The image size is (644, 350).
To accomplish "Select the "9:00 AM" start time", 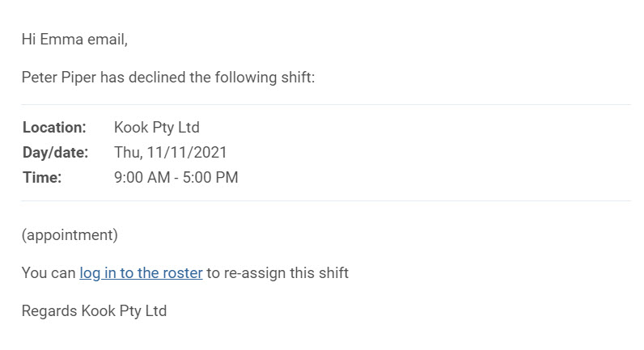I will [142, 178].
